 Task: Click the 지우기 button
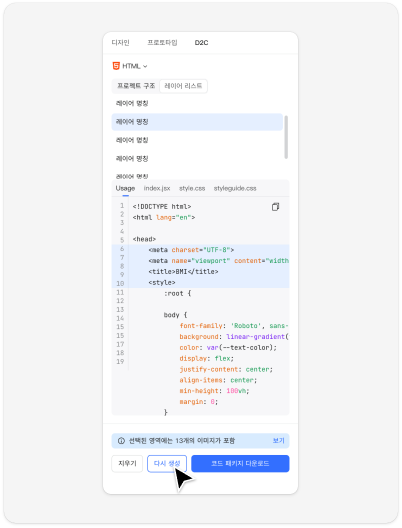coord(127,463)
